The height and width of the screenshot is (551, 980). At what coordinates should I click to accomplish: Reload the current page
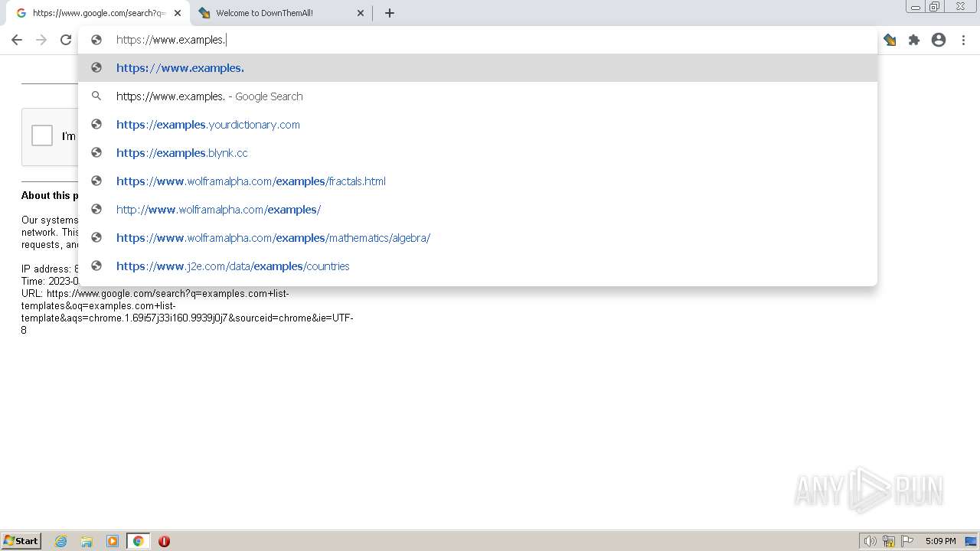[x=66, y=40]
